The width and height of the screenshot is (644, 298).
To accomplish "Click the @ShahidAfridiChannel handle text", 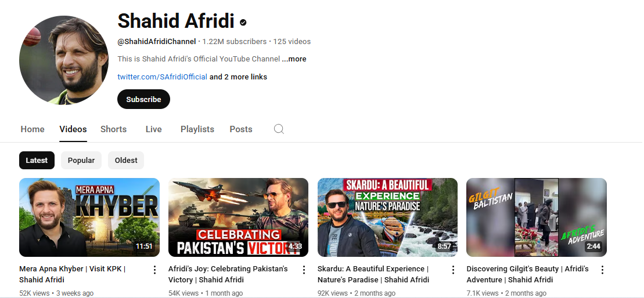I will [x=156, y=41].
